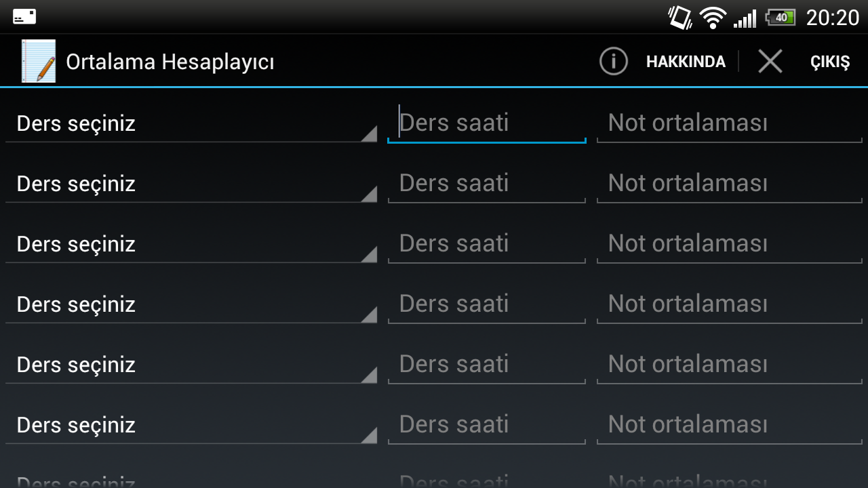Select the ÇIKIŞ action
Viewport: 868px width, 488px height.
[x=830, y=62]
